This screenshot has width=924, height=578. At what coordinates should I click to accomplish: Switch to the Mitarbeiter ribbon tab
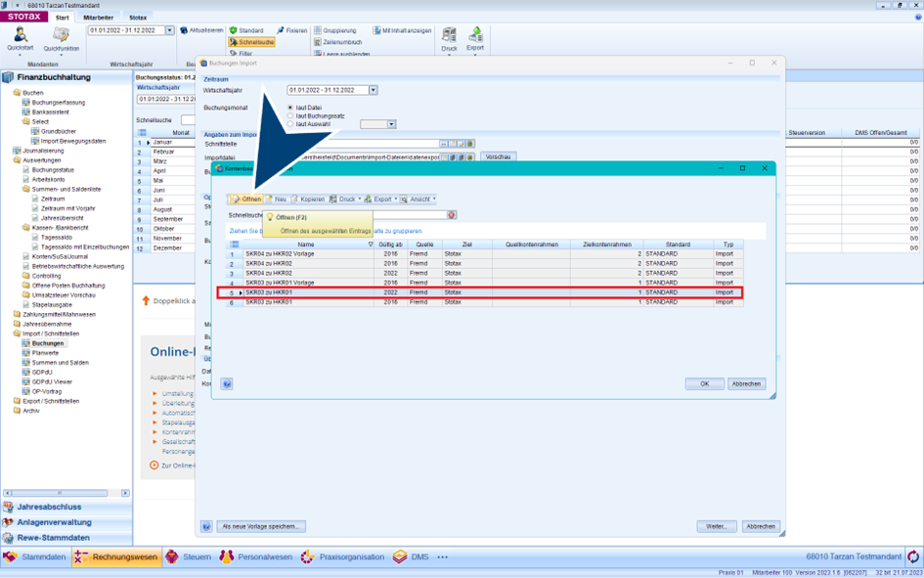pos(98,18)
